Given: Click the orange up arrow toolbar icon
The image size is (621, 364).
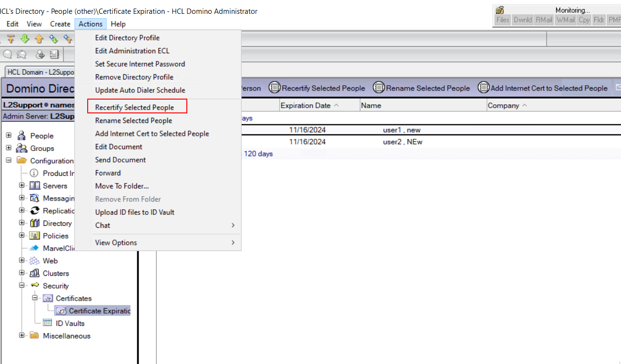Looking at the screenshot, I should [x=39, y=39].
